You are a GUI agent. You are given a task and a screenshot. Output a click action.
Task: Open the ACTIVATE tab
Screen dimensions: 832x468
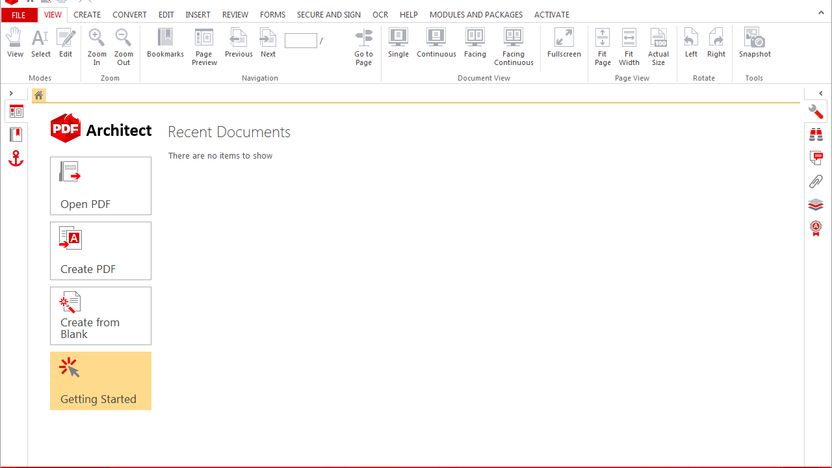coord(552,15)
